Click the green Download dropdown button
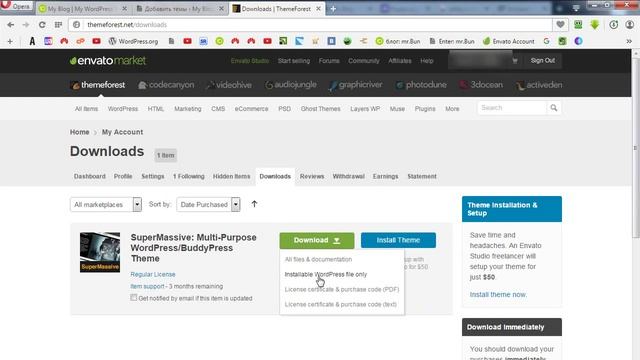640x360 pixels. (x=317, y=240)
